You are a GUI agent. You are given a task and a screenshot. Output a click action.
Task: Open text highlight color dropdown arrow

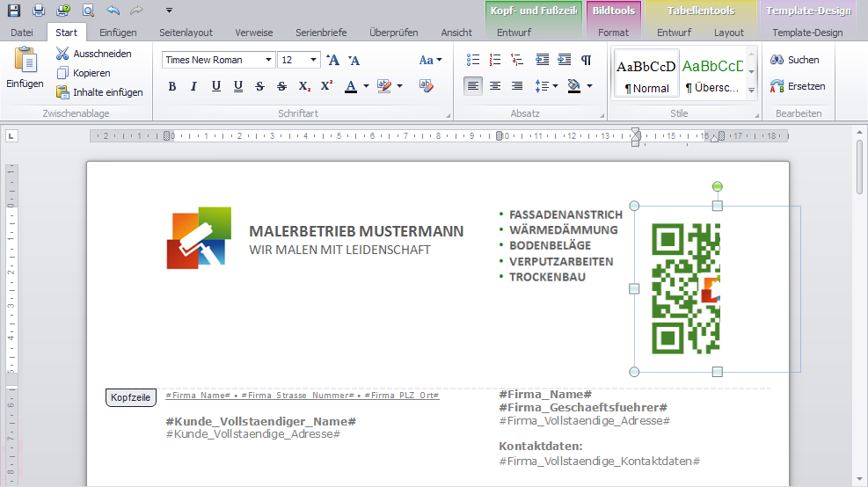tap(399, 86)
